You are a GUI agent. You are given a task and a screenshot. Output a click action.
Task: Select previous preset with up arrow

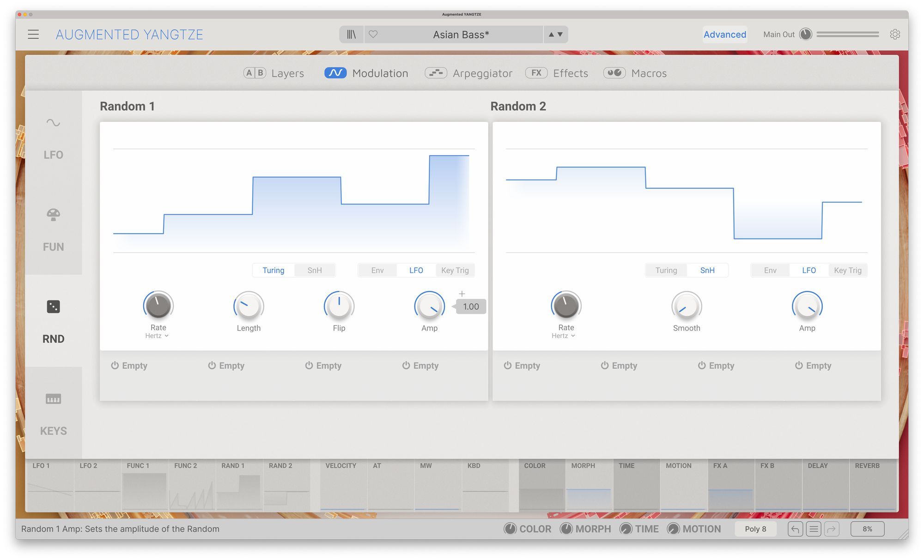551,35
